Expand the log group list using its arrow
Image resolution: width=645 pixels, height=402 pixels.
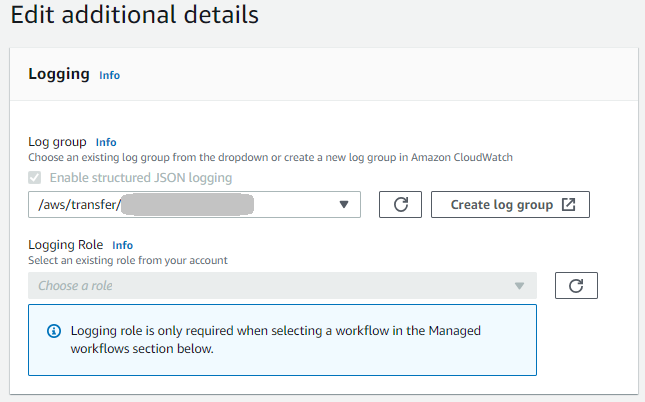[344, 205]
